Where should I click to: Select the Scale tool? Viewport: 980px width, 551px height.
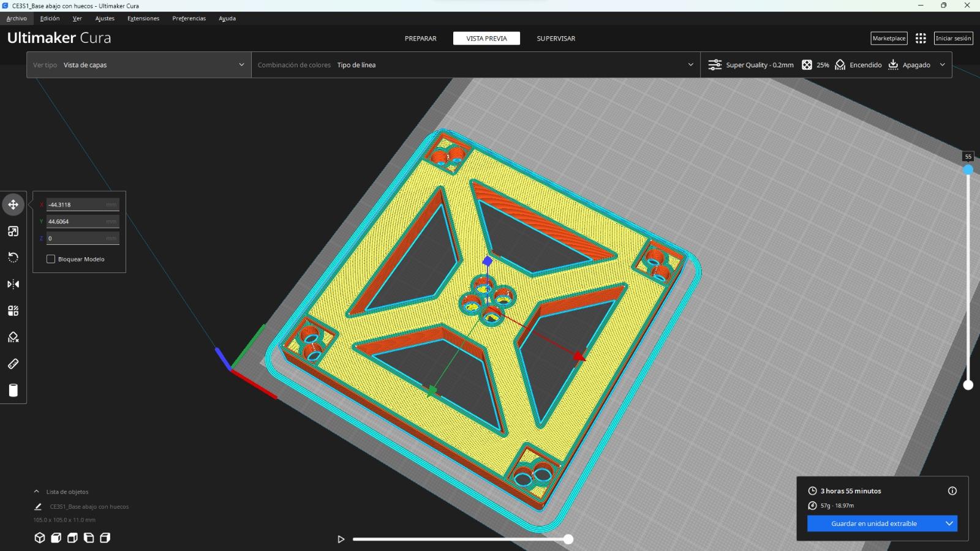(x=13, y=231)
